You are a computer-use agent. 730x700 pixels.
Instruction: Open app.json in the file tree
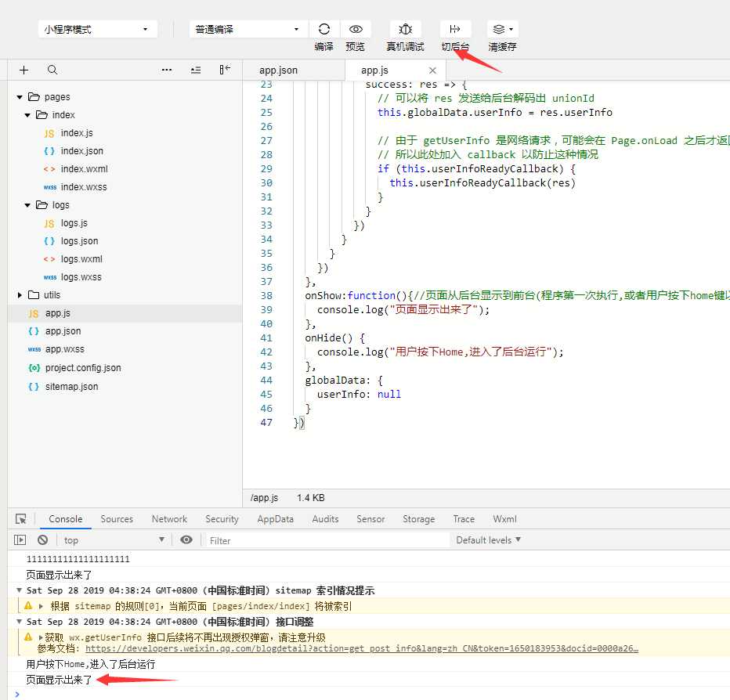63,331
